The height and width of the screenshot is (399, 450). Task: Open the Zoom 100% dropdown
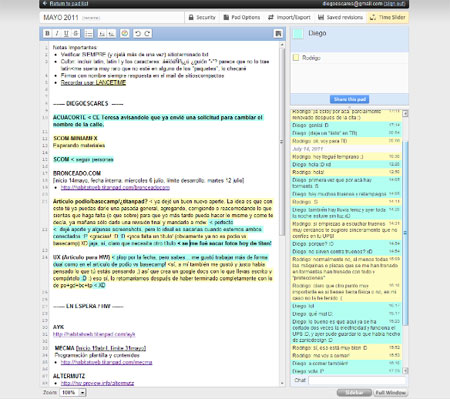(73, 393)
